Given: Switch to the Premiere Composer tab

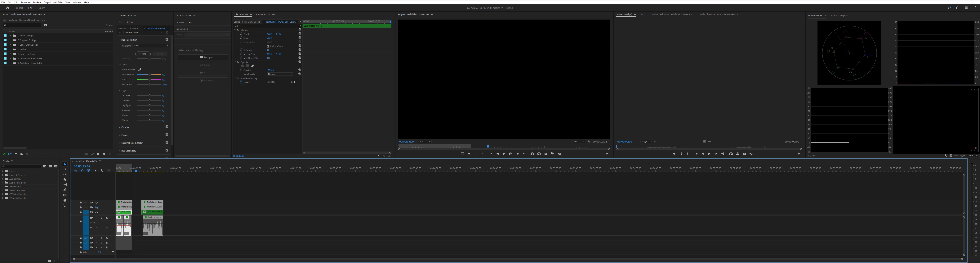Looking at the screenshot, I should click(265, 15).
